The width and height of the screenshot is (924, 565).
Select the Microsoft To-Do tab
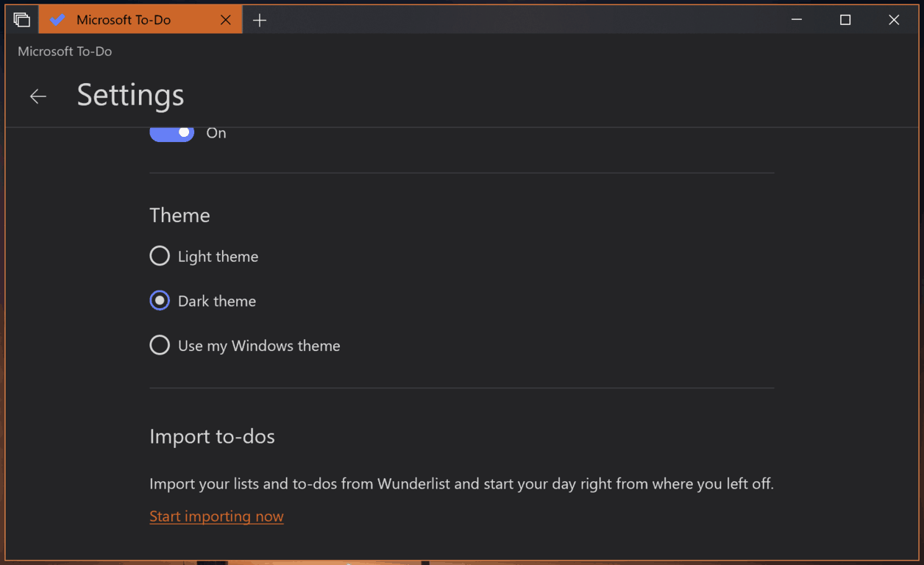[140, 20]
